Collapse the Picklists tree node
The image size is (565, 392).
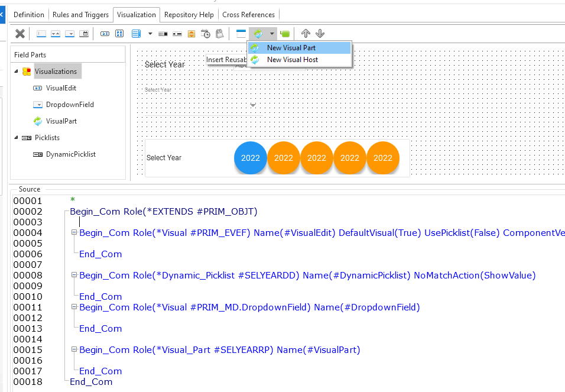tap(16, 137)
